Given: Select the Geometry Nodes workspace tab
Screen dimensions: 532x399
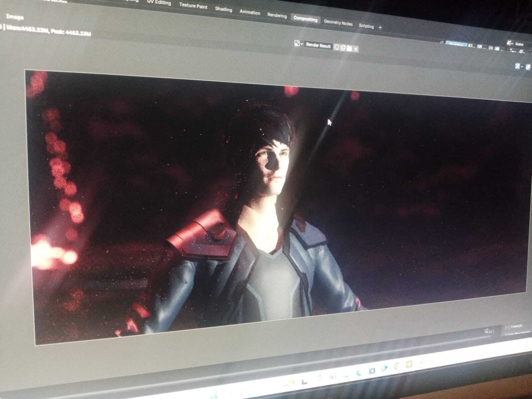Looking at the screenshot, I should pos(338,23).
